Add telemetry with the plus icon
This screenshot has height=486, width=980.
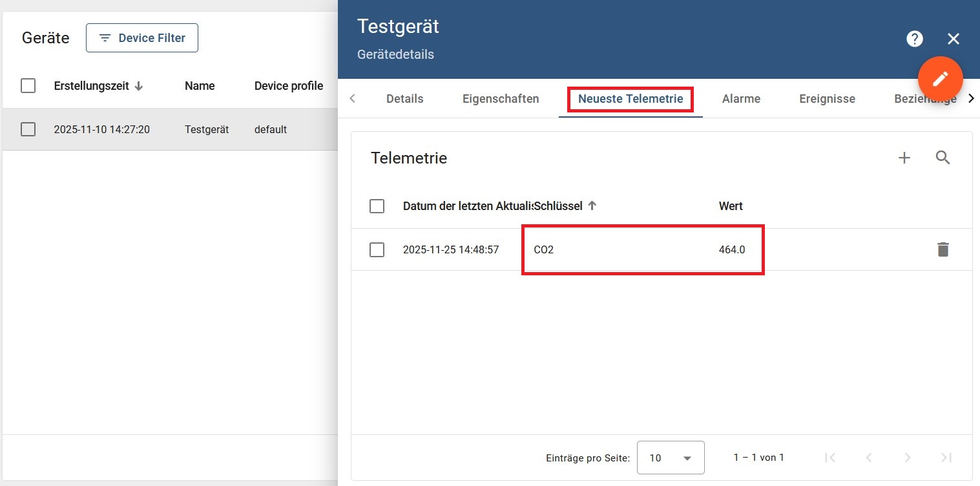(904, 158)
